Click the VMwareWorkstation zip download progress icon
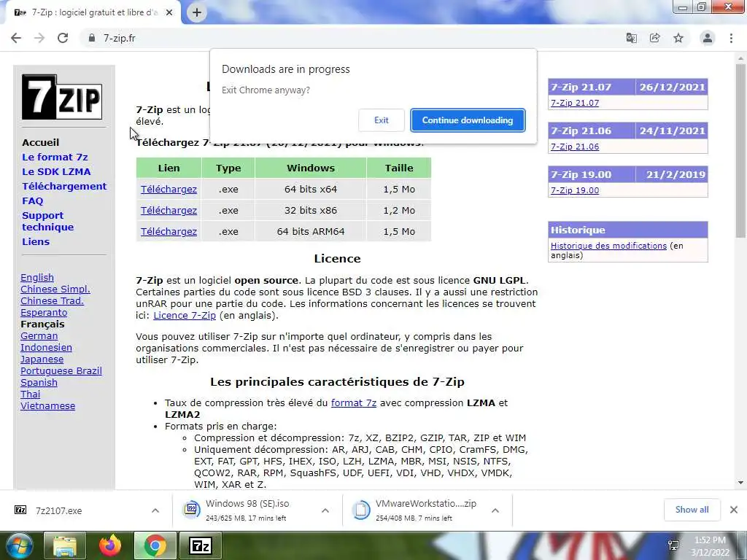 pos(361,510)
